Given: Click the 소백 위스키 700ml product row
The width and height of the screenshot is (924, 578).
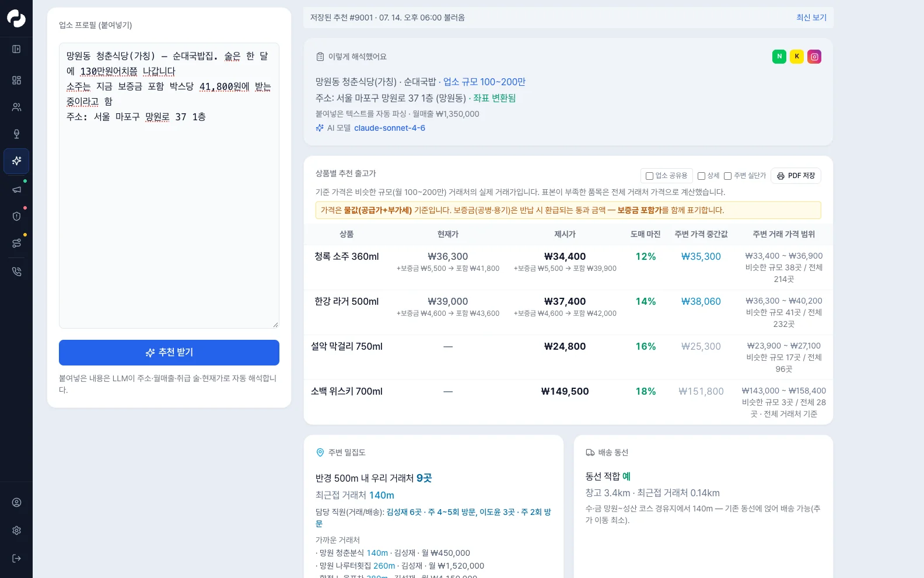Looking at the screenshot, I should pyautogui.click(x=568, y=402).
